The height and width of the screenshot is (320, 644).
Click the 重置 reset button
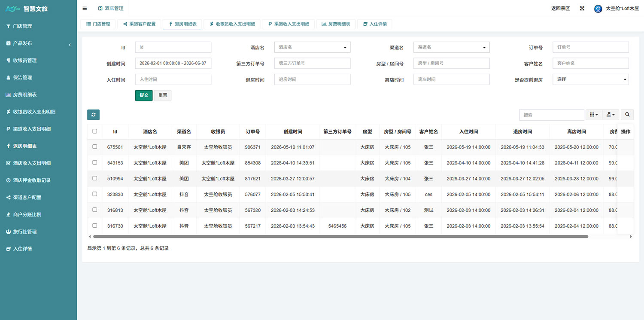coord(163,95)
